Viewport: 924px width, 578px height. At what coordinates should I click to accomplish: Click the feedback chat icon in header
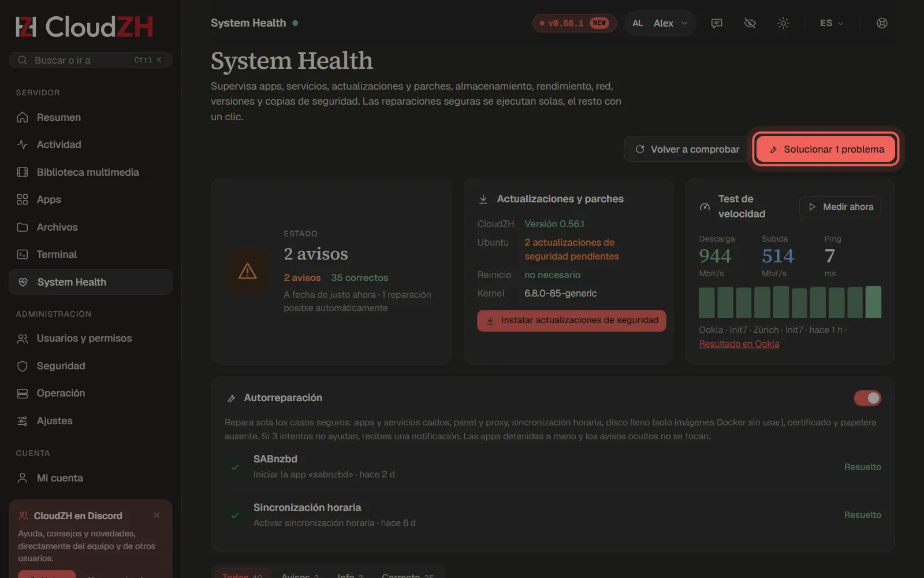[717, 23]
